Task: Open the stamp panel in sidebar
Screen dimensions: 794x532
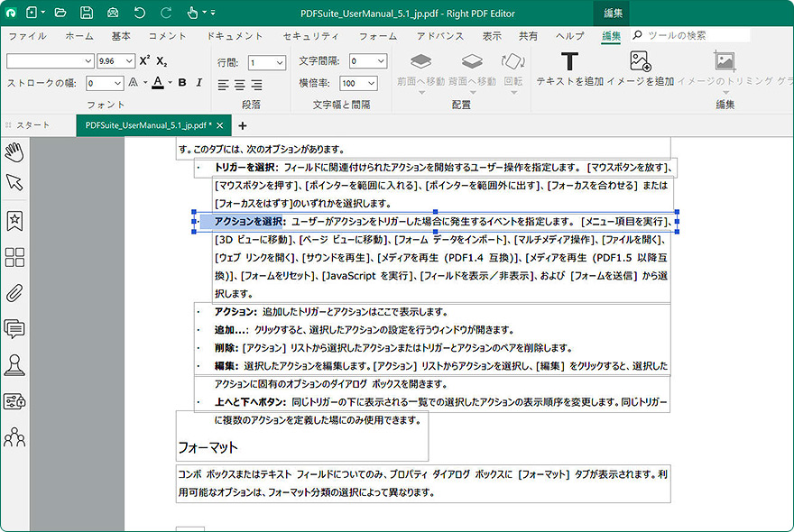Action: (14, 365)
